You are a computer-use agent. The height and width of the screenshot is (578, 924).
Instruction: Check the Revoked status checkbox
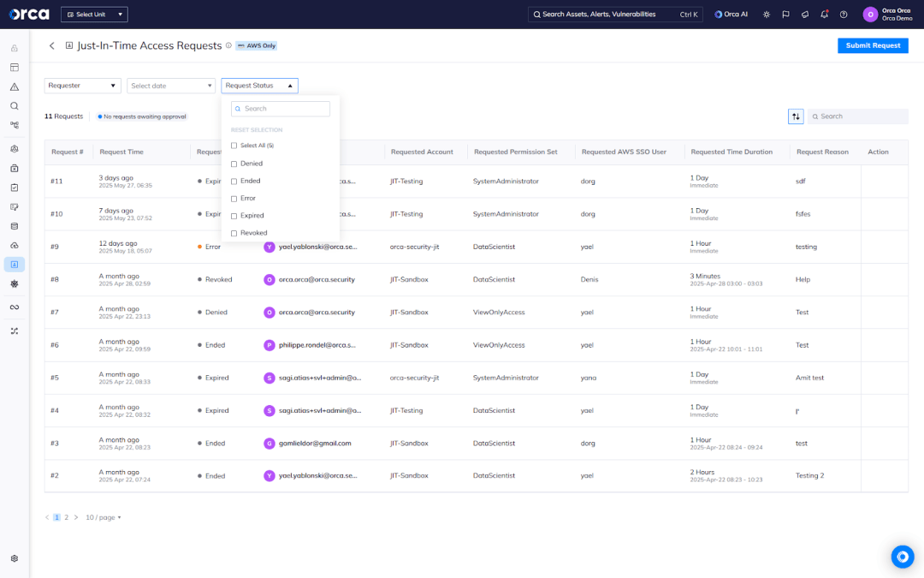234,233
